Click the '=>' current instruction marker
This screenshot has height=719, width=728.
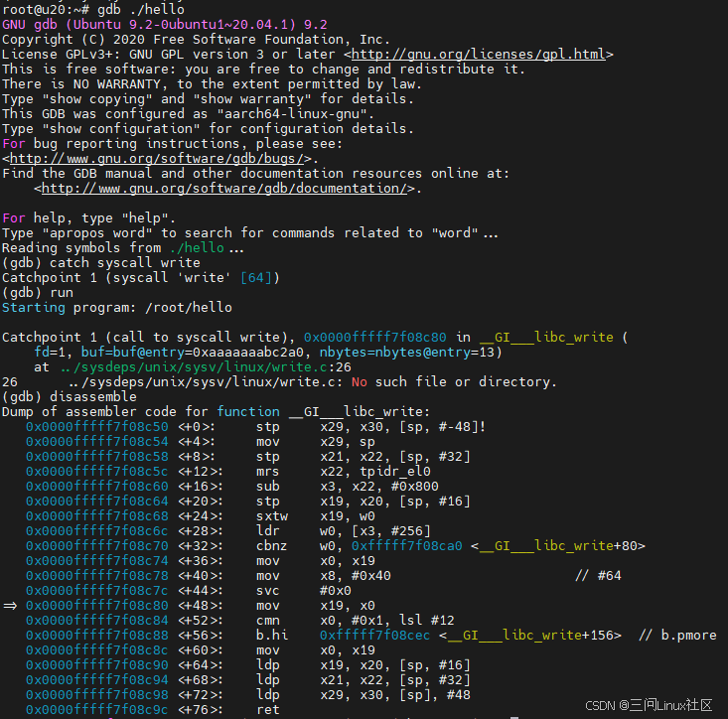[x=10, y=605]
